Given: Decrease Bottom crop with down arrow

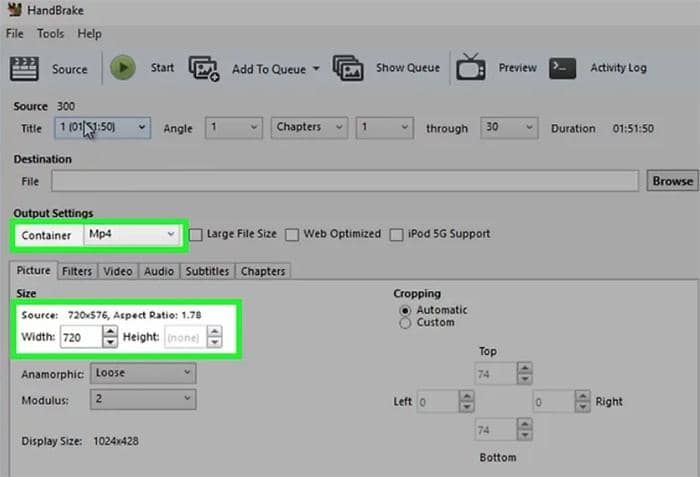Looking at the screenshot, I should coord(525,435).
